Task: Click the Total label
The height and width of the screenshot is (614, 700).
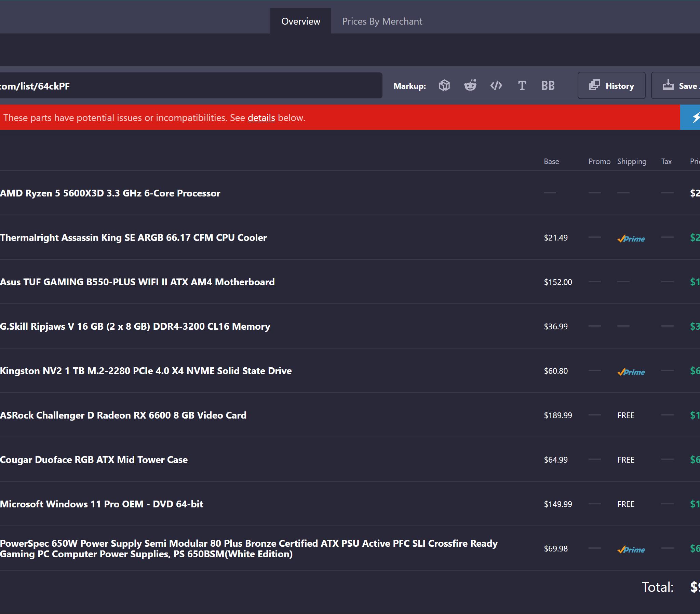Action: coord(658,587)
